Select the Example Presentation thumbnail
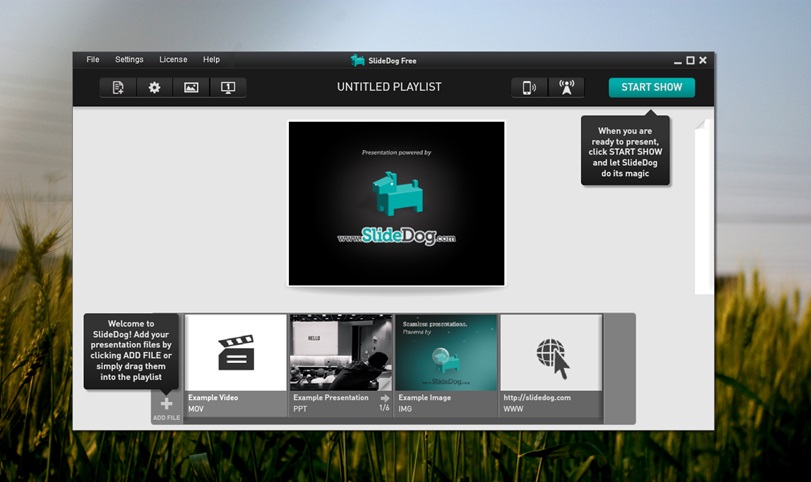This screenshot has height=482, width=811. 341,353
